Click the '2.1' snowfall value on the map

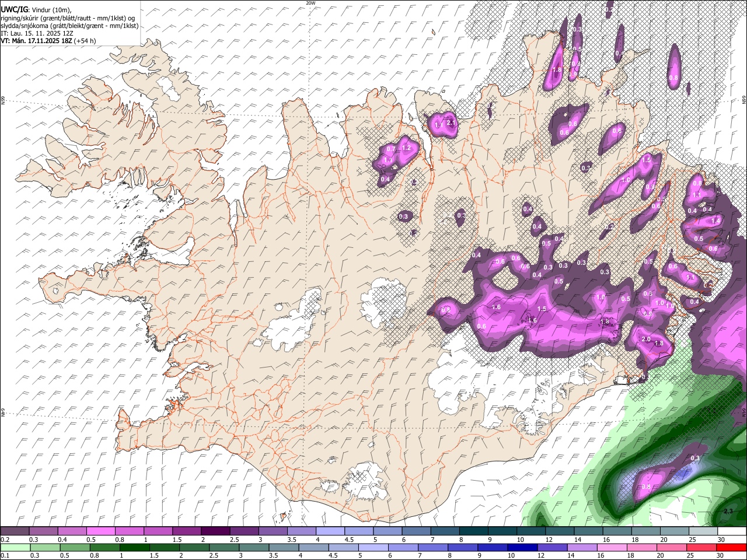(451, 123)
